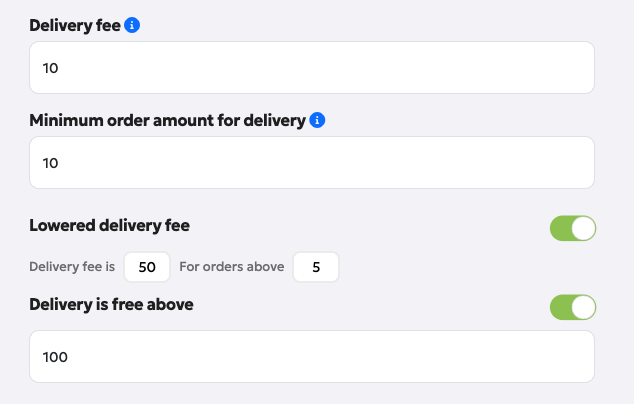Focus the Delivery fee input field
Viewport: 634px width, 404px height.
pos(312,68)
